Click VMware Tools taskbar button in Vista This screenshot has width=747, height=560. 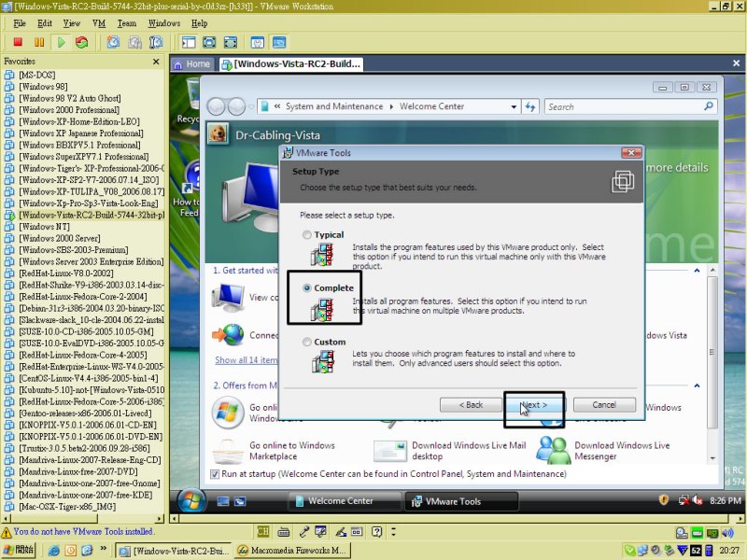[x=460, y=501]
